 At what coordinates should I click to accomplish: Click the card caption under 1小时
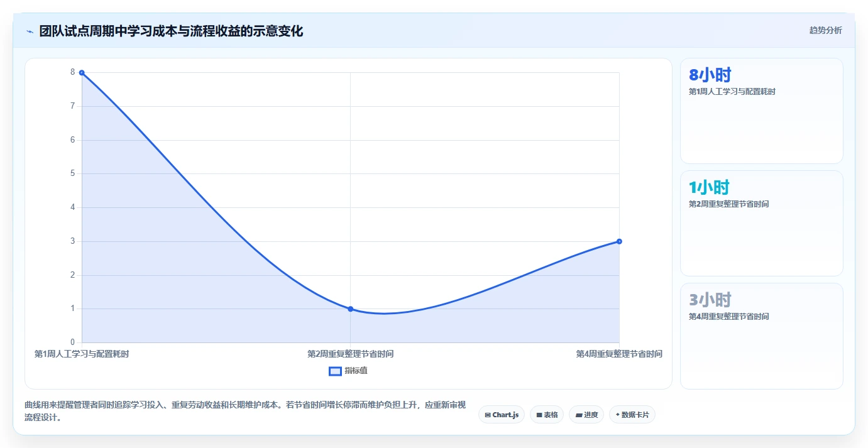729,204
